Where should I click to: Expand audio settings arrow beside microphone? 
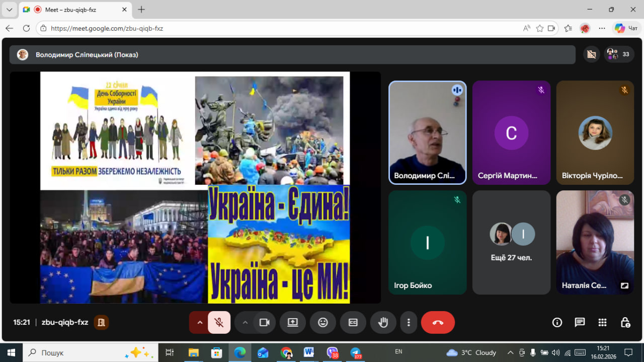pos(200,323)
